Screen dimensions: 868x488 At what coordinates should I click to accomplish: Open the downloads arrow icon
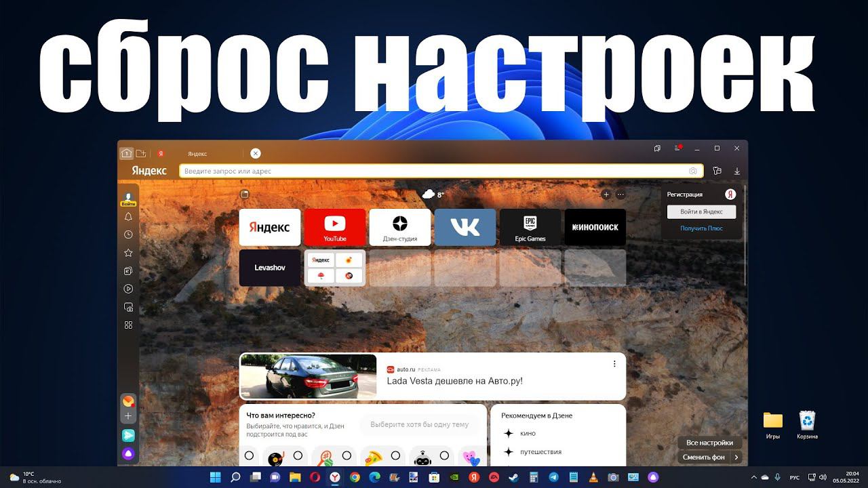(737, 171)
